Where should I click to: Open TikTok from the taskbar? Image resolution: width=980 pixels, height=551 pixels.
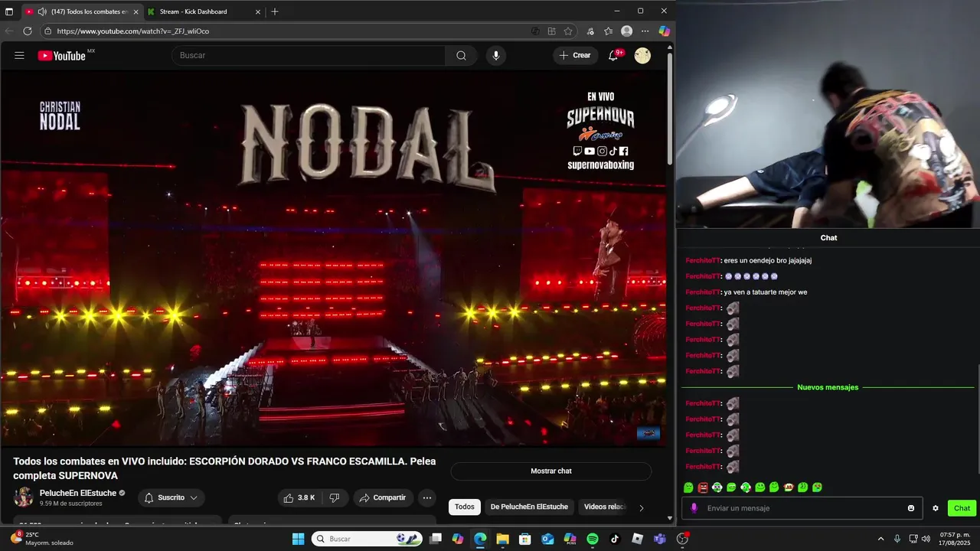tap(615, 539)
